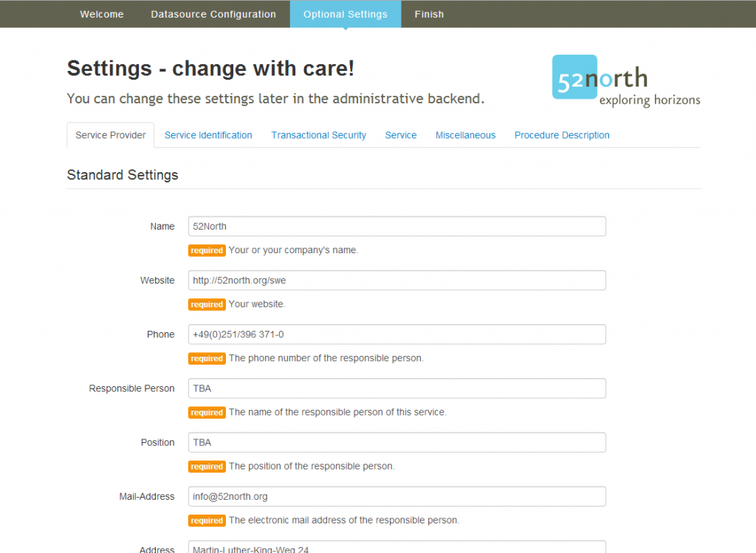Focus the Mail-Address input field

[x=396, y=496]
